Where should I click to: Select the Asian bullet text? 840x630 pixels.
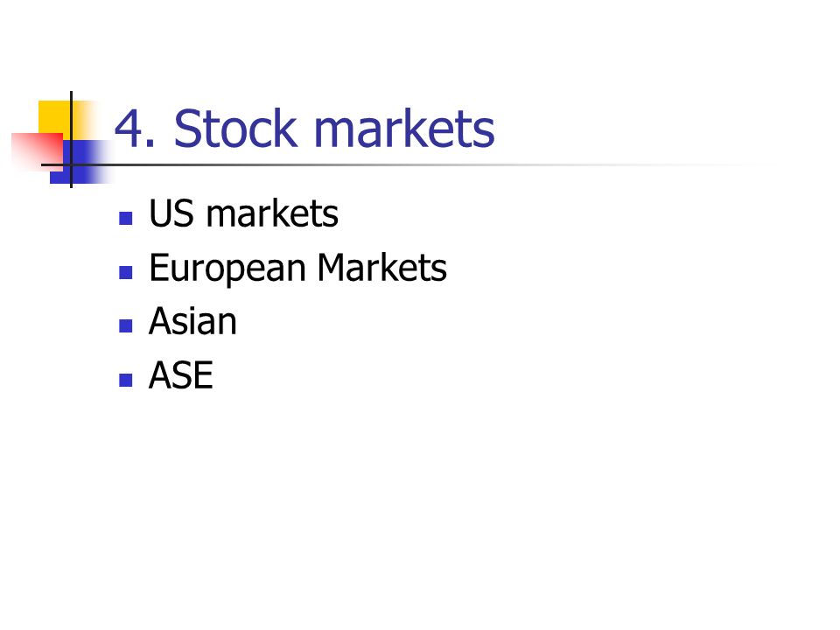pyautogui.click(x=192, y=321)
